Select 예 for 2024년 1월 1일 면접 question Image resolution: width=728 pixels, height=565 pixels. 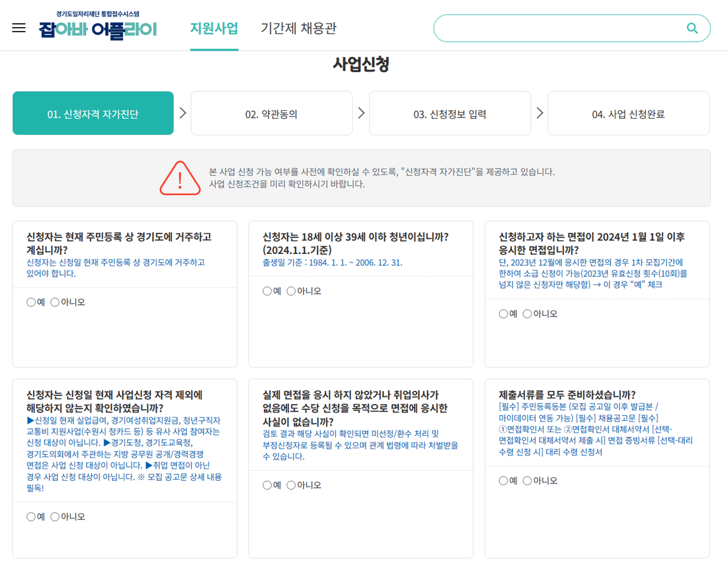click(503, 314)
